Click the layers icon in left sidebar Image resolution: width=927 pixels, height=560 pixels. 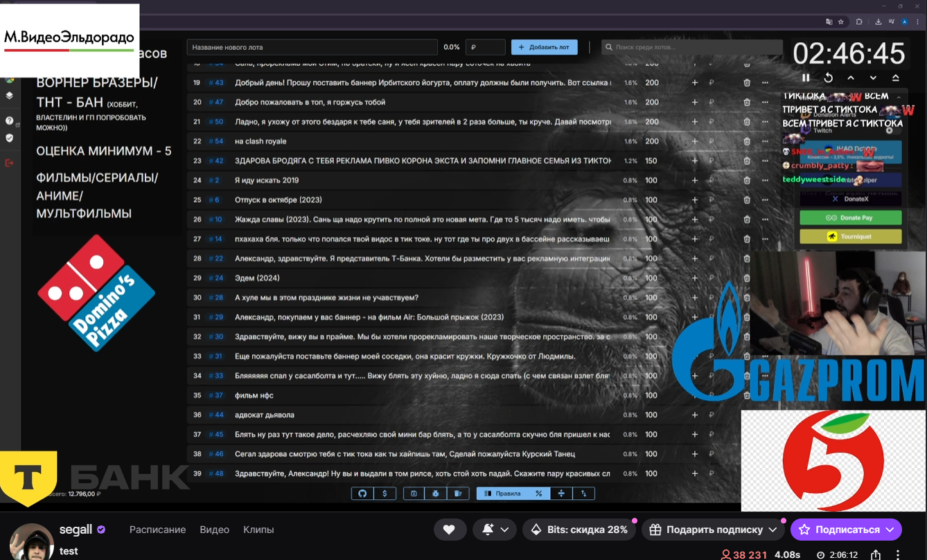coord(9,96)
